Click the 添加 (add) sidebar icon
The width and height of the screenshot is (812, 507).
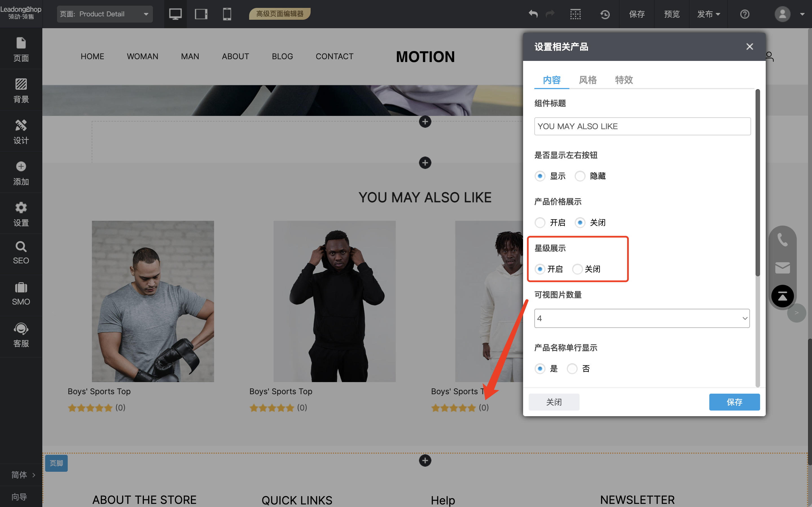click(x=21, y=173)
